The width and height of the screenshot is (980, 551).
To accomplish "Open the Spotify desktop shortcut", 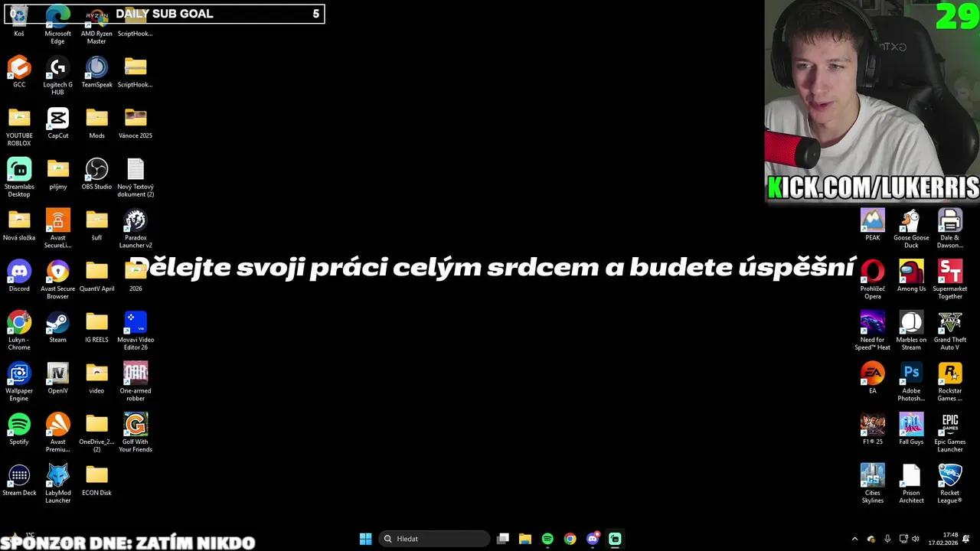I will [x=19, y=424].
